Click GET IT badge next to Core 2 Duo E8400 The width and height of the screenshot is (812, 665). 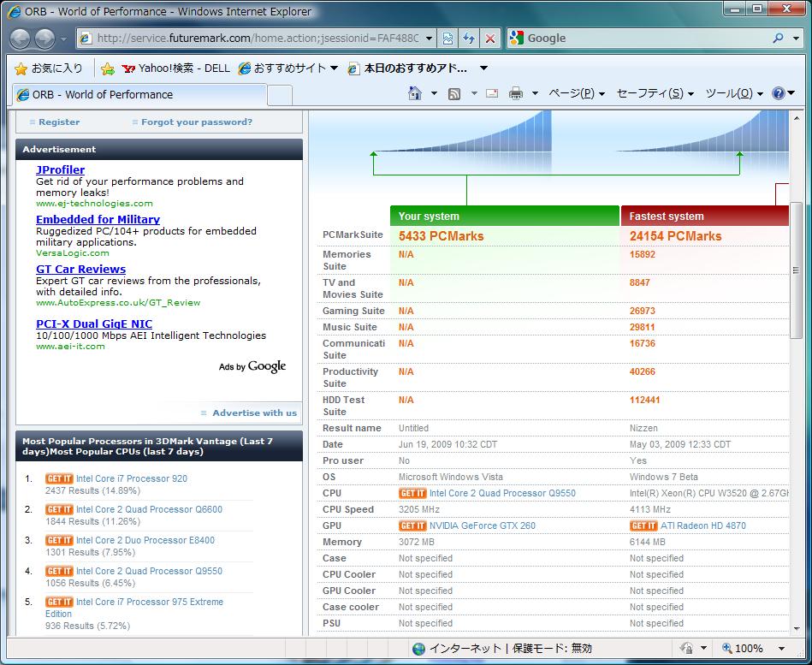click(59, 540)
